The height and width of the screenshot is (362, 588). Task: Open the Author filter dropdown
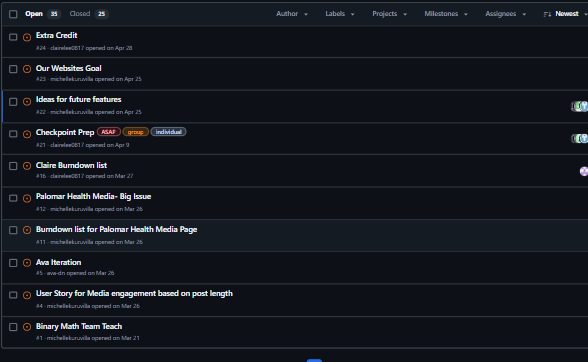(x=292, y=14)
